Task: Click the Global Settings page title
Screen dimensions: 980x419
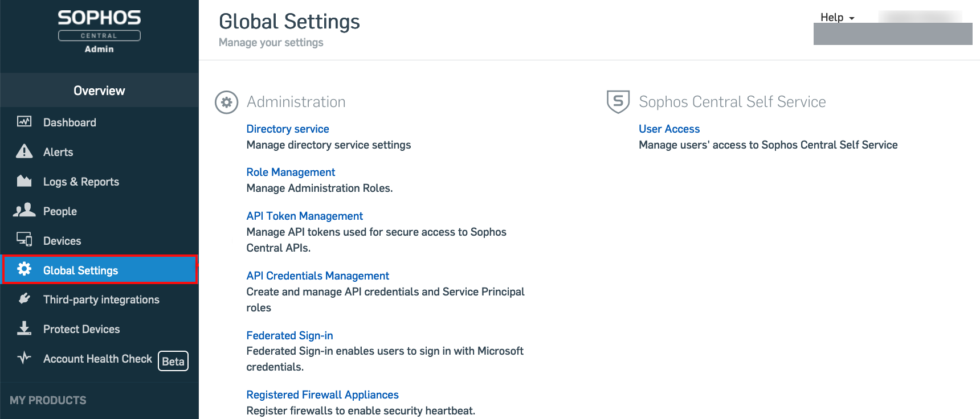Action: pos(289,22)
